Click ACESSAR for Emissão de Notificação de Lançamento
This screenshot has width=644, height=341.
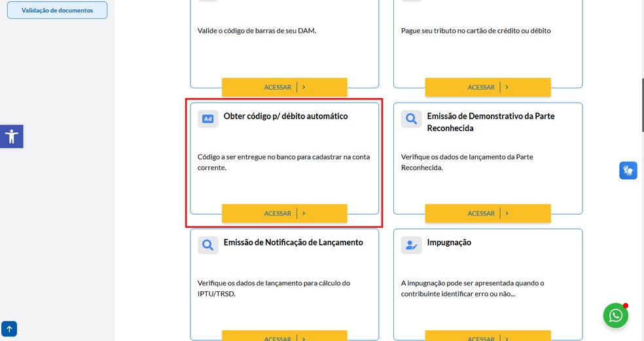coord(285,336)
